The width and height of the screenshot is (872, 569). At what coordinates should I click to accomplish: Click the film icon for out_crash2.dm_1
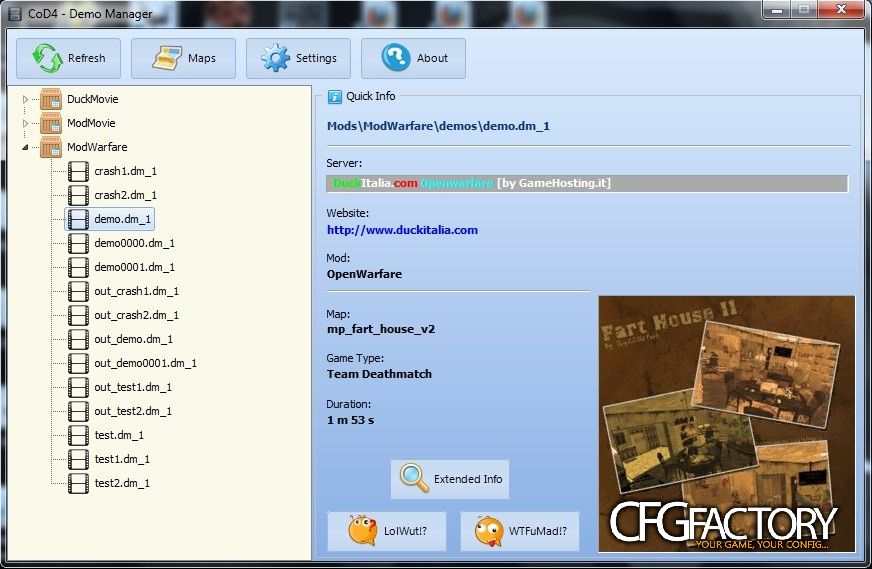[x=78, y=315]
